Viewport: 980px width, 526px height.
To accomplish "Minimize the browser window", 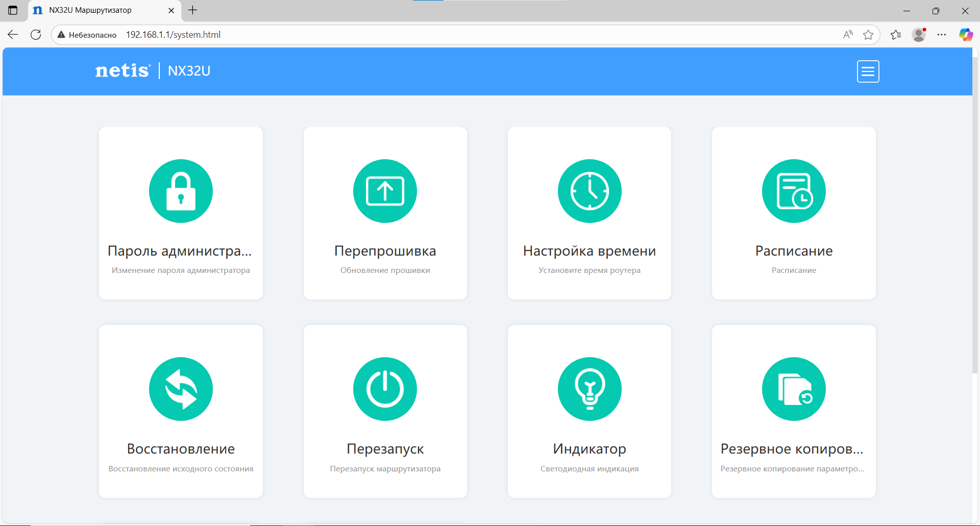I will coord(906,10).
